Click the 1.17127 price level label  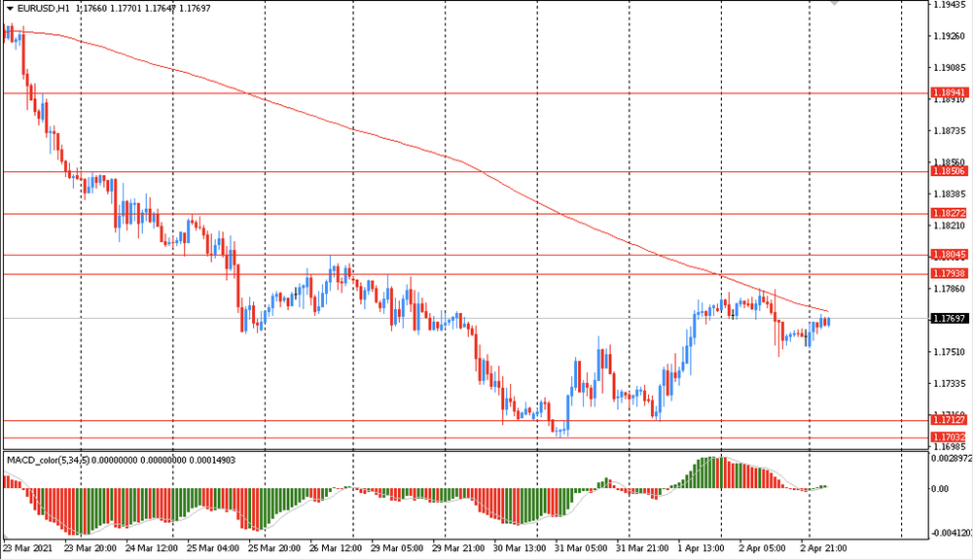tap(950, 420)
